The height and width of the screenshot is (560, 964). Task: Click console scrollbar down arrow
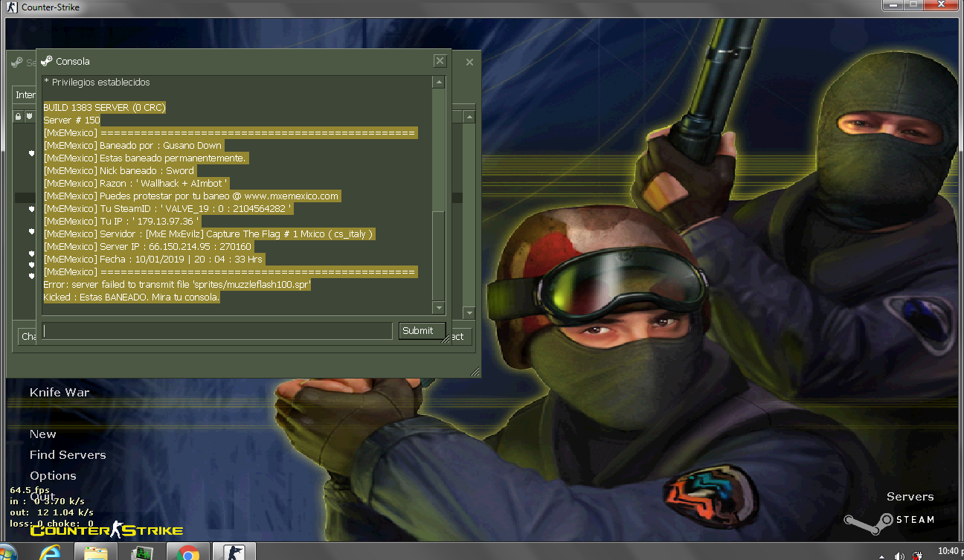pyautogui.click(x=439, y=308)
